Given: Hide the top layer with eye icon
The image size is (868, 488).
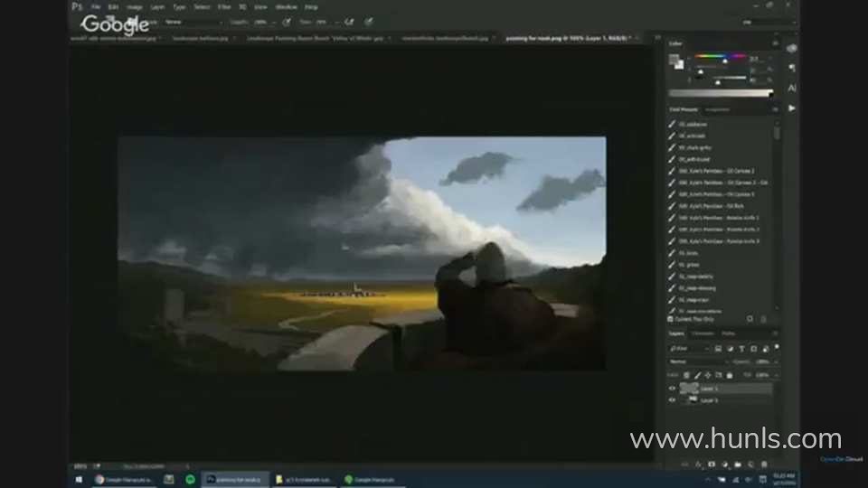Looking at the screenshot, I should 672,389.
